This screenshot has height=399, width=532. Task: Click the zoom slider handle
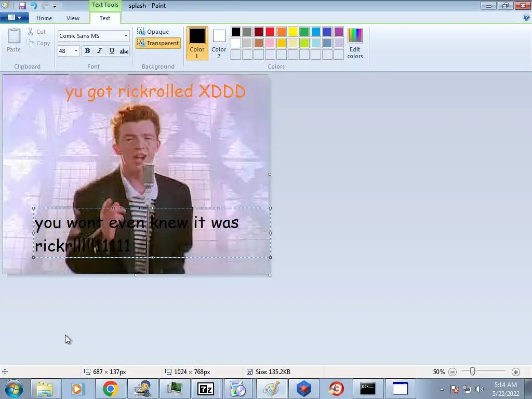pyautogui.click(x=472, y=372)
